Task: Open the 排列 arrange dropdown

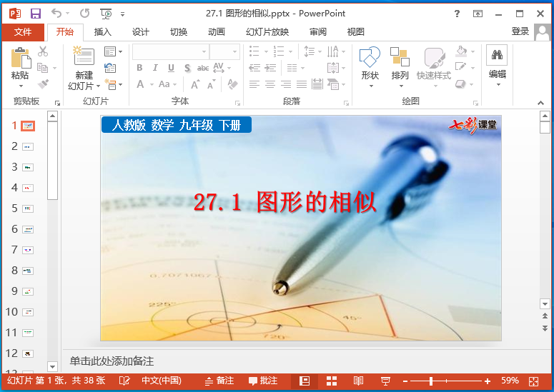Action: click(x=400, y=66)
